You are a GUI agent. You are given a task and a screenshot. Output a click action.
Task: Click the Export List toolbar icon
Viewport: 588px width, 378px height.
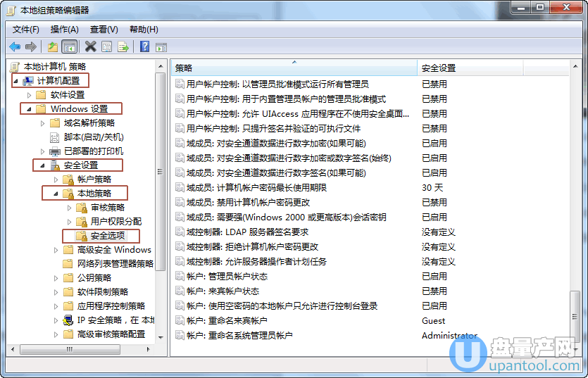(123, 47)
